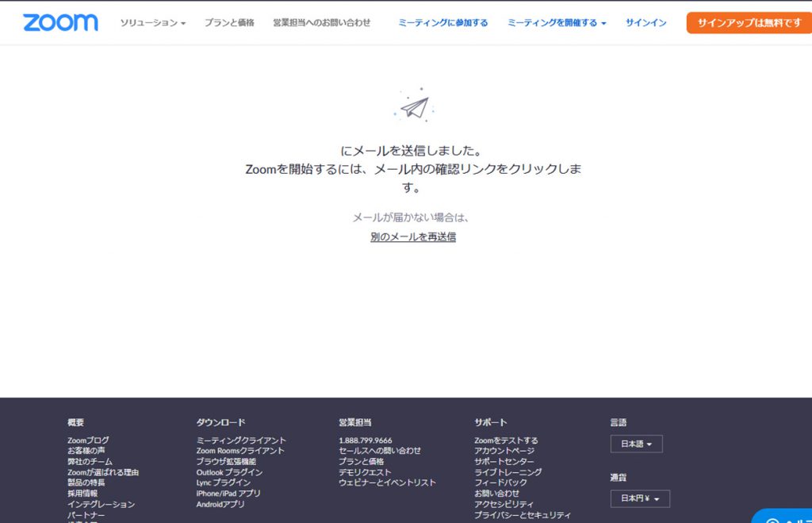Viewport: 812px width, 523px height.
Task: Click プライバシーとセキュリティ in the footer
Action: click(523, 515)
